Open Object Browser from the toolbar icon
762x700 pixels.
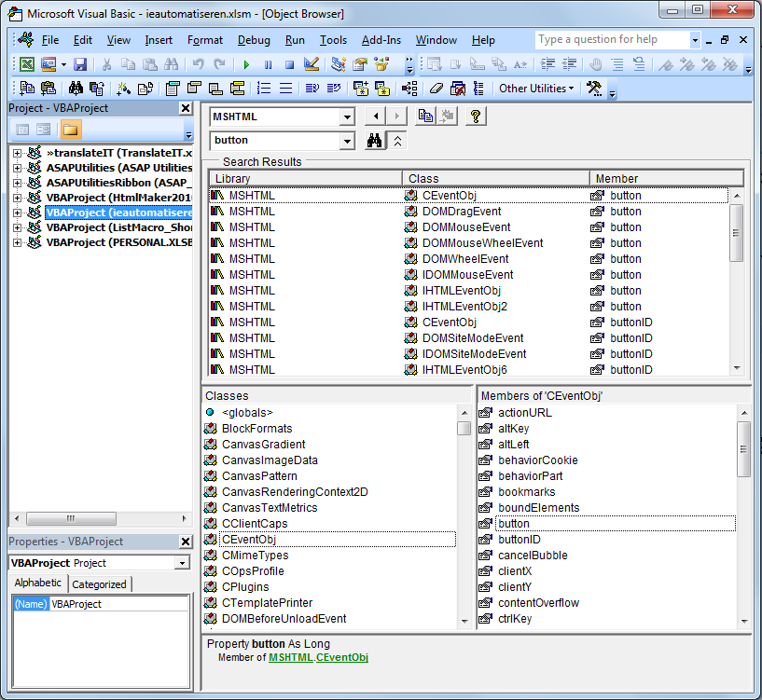click(381, 64)
